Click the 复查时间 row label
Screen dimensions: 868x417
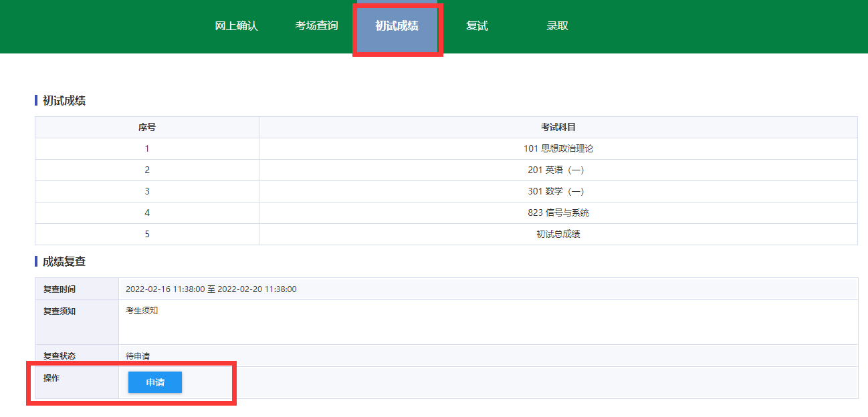point(60,289)
